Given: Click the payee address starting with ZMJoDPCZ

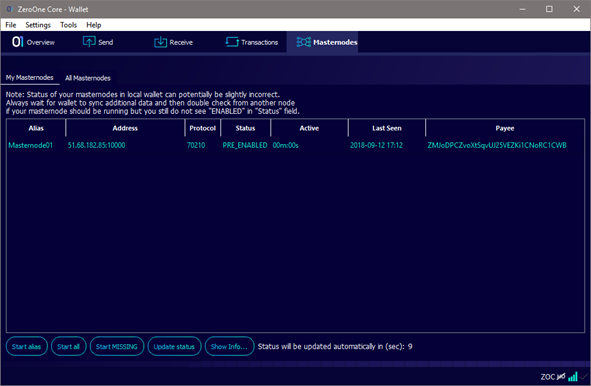Looking at the screenshot, I should tap(497, 145).
